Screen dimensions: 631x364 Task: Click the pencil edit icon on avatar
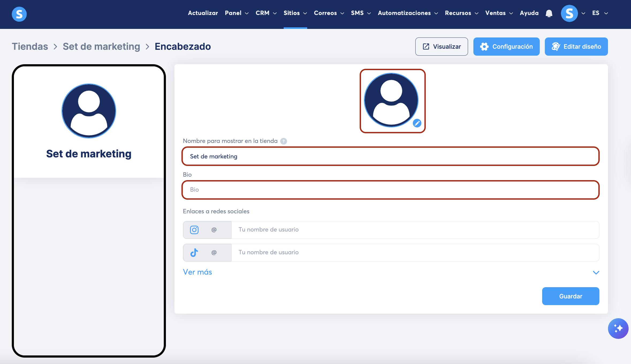[x=417, y=123]
